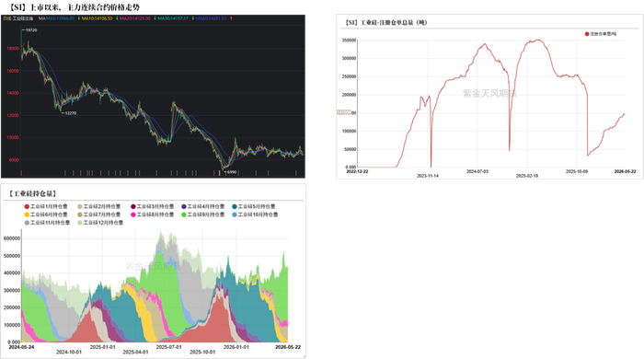The height and width of the screenshot is (359, 644).
Task: Click the 14000 price axis label
Action: tap(13, 93)
